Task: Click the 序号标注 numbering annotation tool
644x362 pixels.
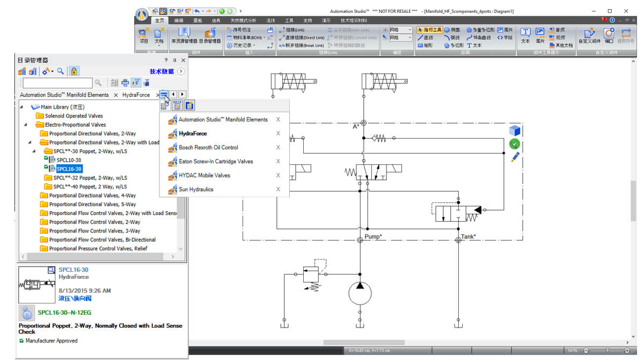Action: pyautogui.click(x=240, y=30)
